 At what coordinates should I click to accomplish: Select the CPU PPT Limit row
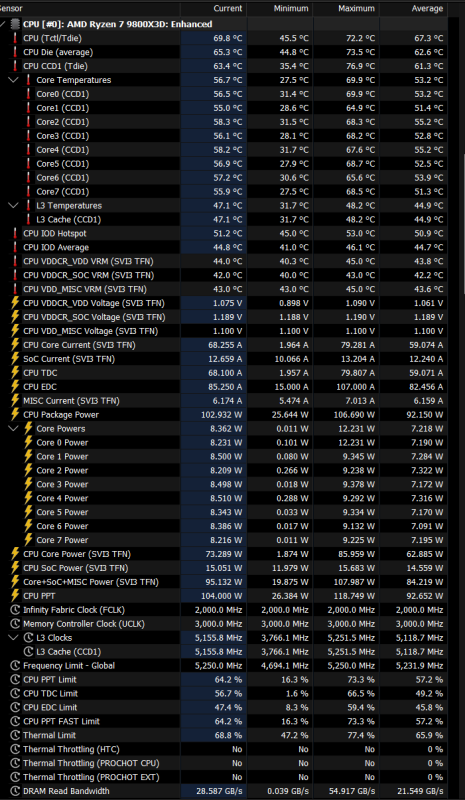coord(224,680)
